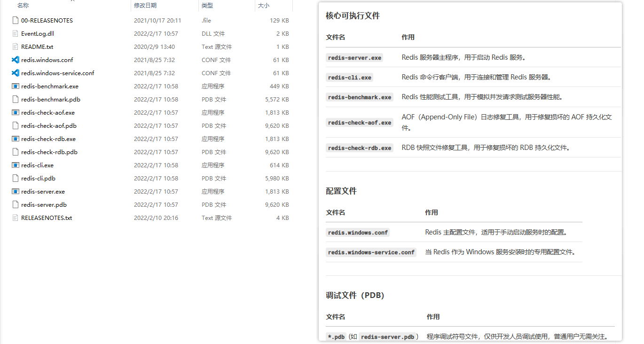Viewport: 644px width, 344px height.
Task: Click the DLL 文件 type cell
Action: 213,33
